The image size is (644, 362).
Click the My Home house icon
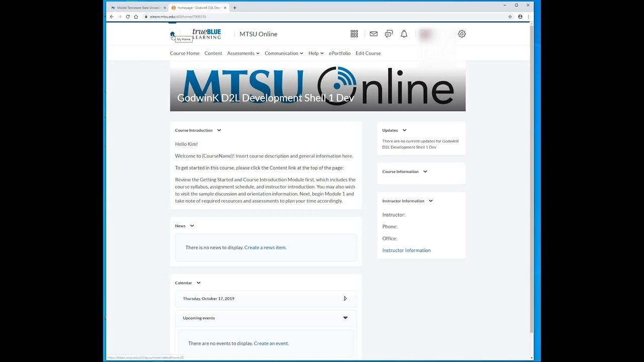tap(173, 34)
